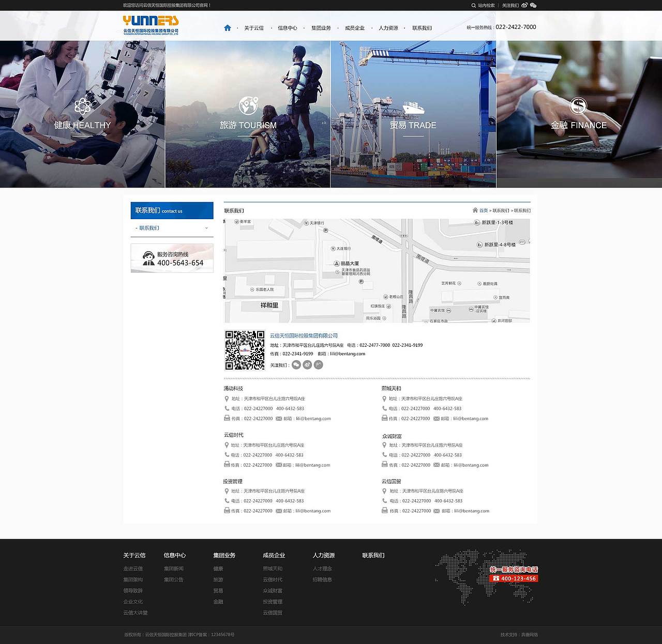Click footer link 众诚财富

click(x=273, y=590)
